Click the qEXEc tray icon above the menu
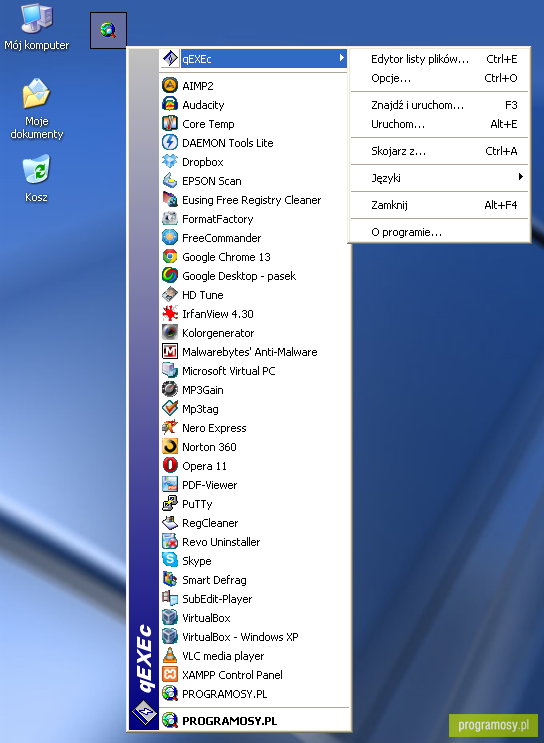544x743 pixels. pos(109,30)
